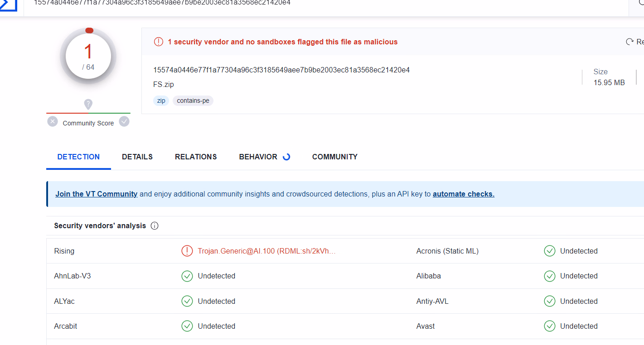The height and width of the screenshot is (345, 644).
Task: Click the red malicious alert icon
Action: pyautogui.click(x=159, y=42)
